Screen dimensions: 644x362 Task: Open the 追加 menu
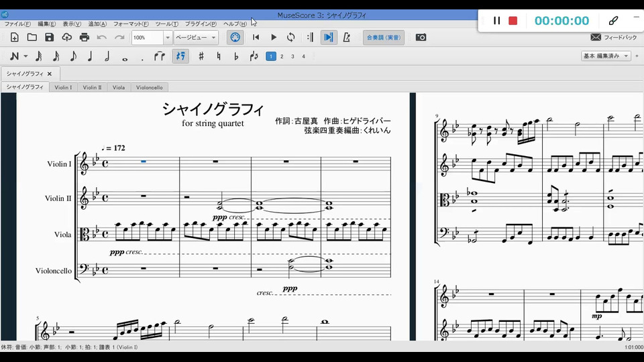[97, 24]
